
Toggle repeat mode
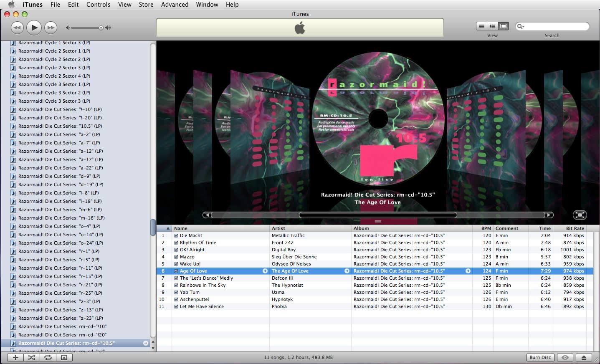[48, 357]
